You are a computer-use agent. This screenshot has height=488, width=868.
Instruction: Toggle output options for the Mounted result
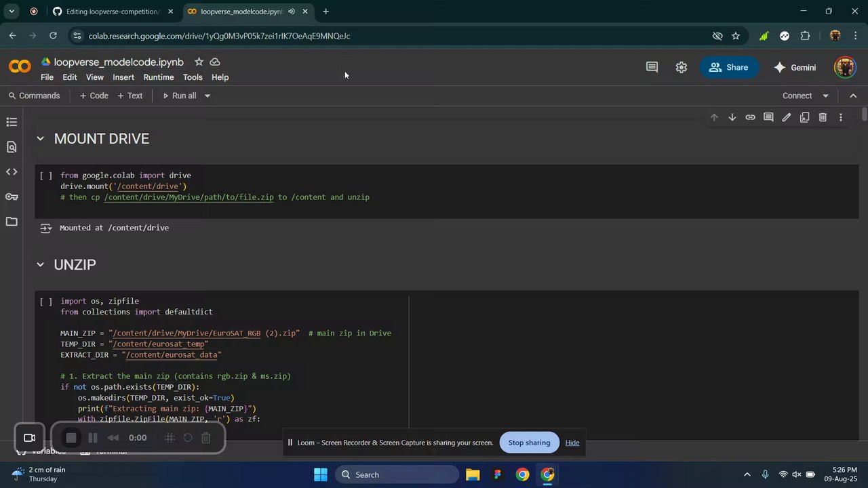[x=46, y=228]
